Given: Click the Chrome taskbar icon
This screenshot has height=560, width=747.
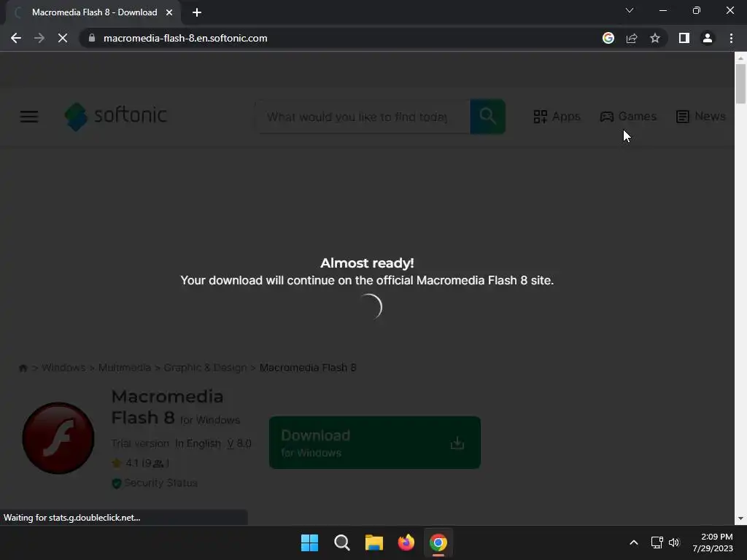Looking at the screenshot, I should [x=438, y=542].
